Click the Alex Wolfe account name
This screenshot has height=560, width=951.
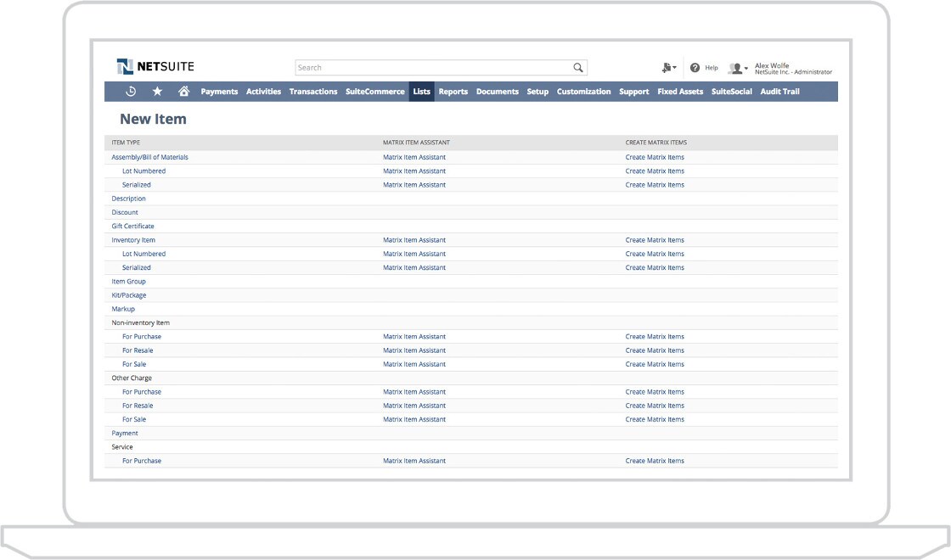[x=772, y=65]
